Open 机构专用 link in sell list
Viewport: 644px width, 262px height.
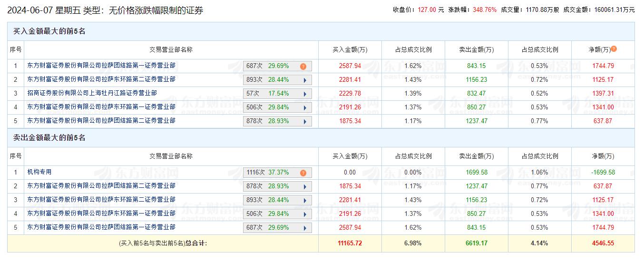[x=39, y=172]
